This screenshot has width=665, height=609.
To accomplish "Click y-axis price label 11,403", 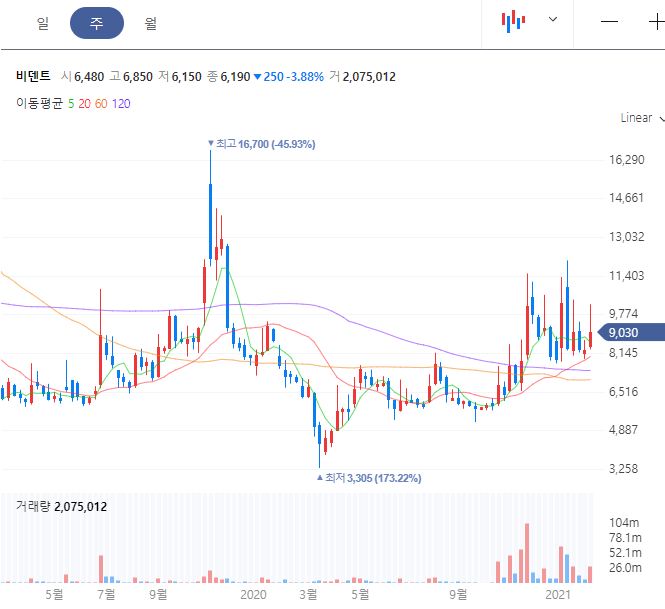I will pyautogui.click(x=626, y=276).
